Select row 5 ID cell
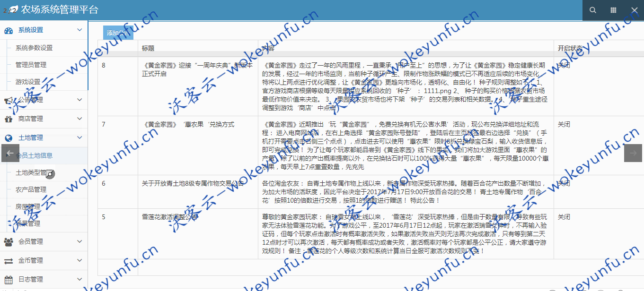This screenshot has width=644, height=291. (104, 217)
